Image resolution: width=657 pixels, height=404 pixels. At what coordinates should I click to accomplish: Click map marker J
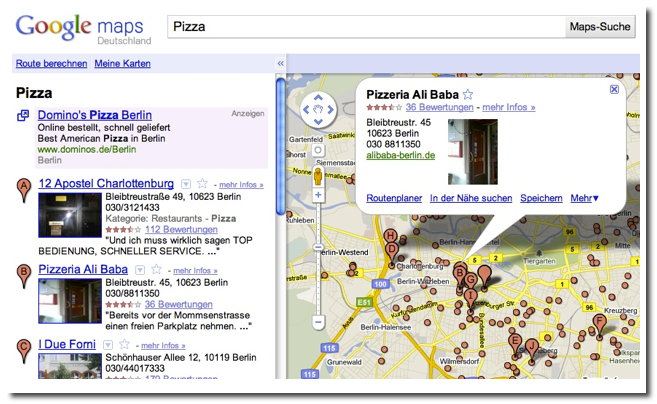click(x=532, y=350)
